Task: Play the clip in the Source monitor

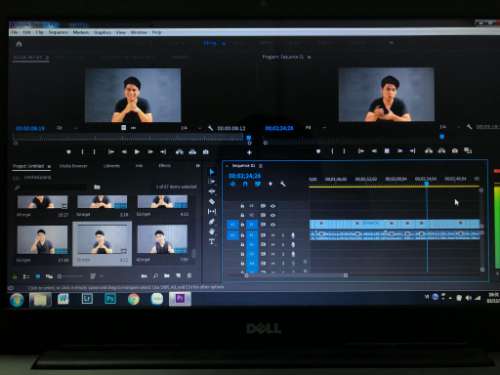Action: [x=137, y=152]
